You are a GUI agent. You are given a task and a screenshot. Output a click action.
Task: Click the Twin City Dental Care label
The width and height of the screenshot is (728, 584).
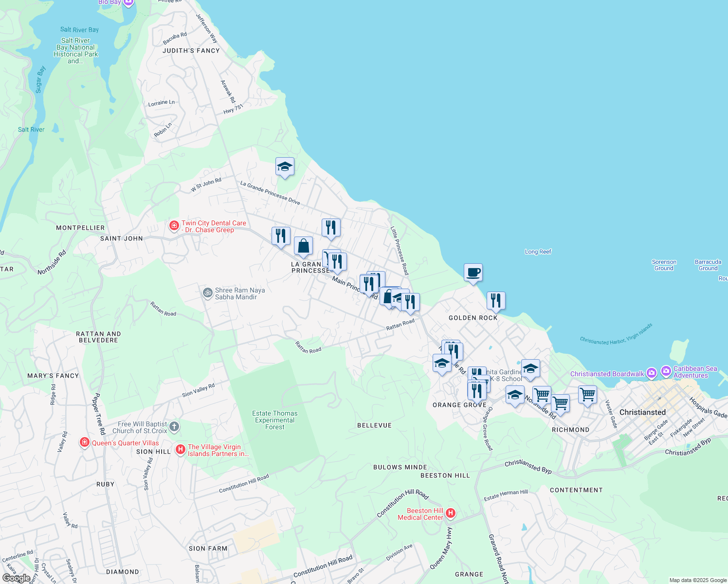pyautogui.click(x=214, y=226)
